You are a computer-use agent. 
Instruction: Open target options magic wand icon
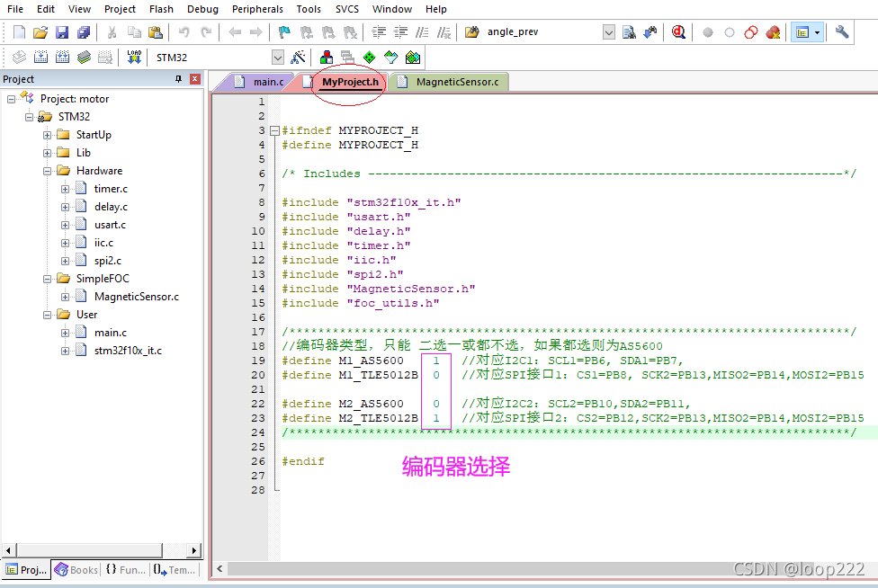pos(299,57)
